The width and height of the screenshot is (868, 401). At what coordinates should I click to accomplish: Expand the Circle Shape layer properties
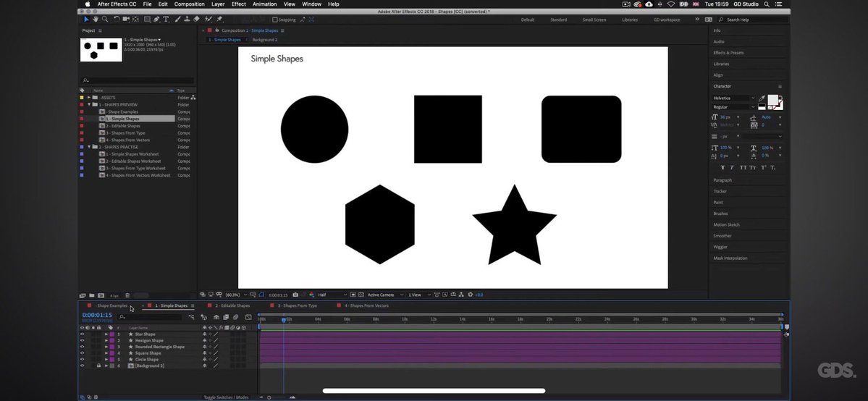point(106,360)
